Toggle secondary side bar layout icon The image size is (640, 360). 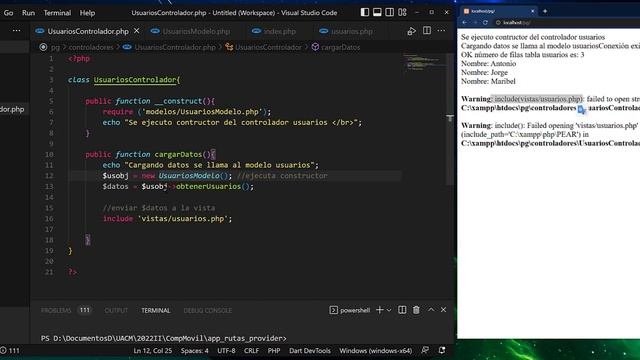tap(390, 12)
